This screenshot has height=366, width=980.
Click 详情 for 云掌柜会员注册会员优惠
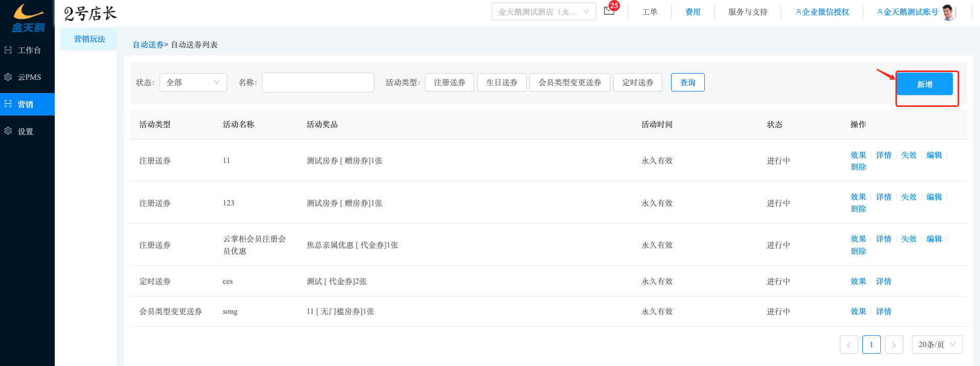point(883,239)
